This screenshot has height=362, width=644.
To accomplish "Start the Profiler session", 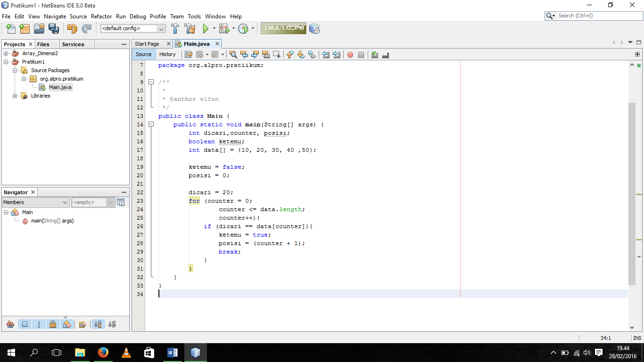I will pos(243,28).
